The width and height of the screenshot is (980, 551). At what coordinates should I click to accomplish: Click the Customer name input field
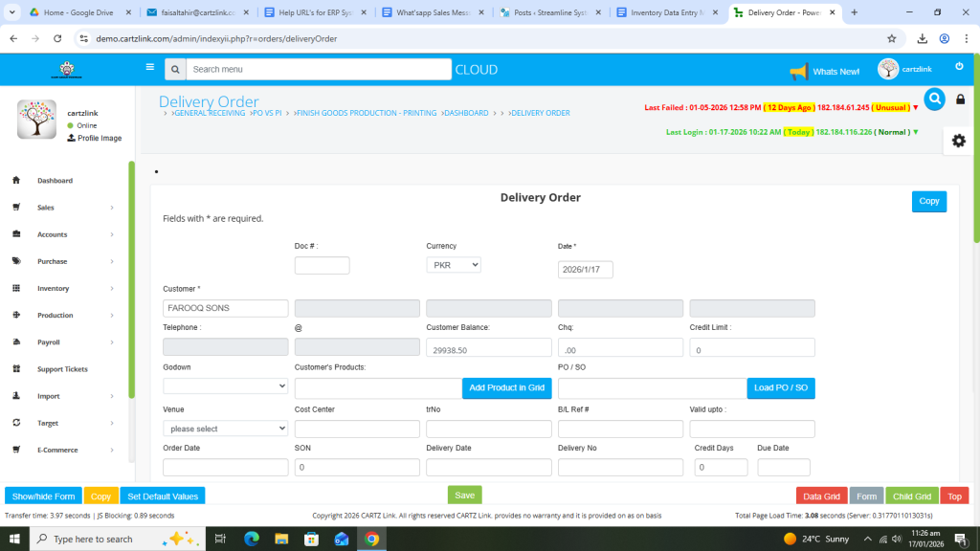coord(225,308)
